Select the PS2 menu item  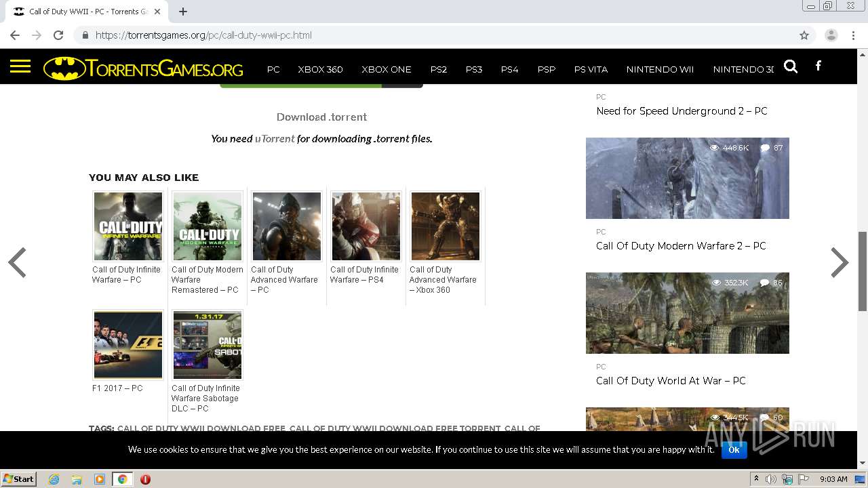pos(439,69)
